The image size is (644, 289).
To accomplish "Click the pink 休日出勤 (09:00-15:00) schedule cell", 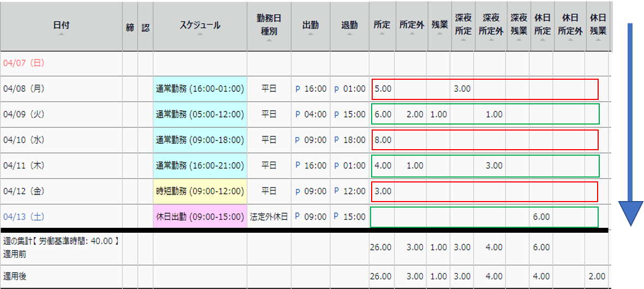I will (x=200, y=217).
